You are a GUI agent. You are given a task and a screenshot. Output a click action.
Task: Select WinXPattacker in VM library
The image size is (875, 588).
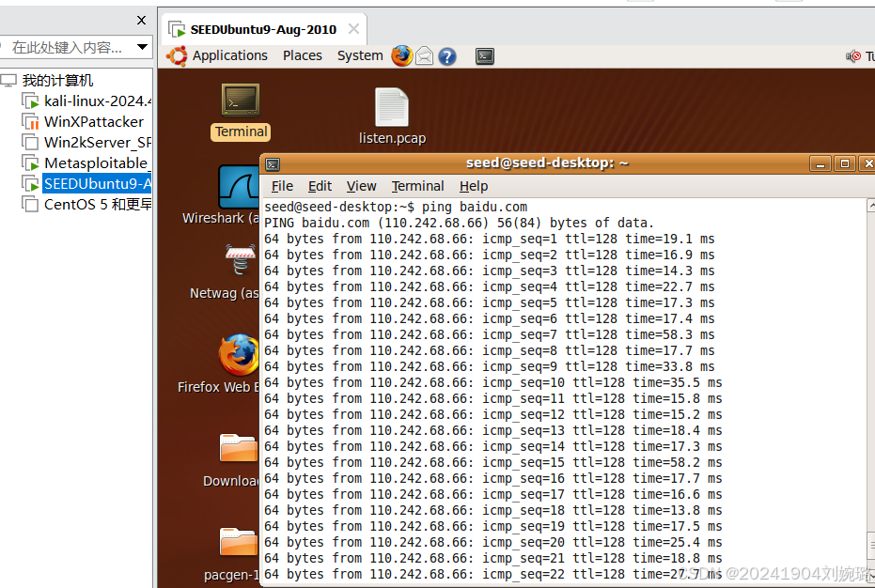(x=93, y=121)
